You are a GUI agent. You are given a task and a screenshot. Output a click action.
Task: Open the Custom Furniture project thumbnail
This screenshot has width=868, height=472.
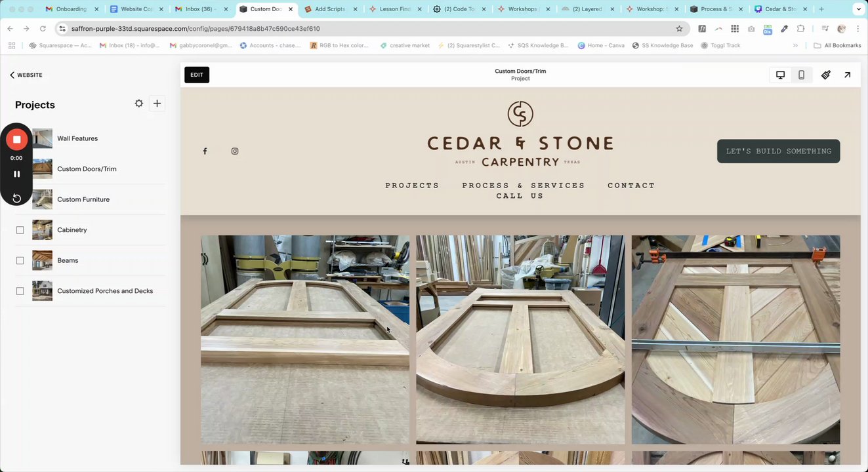[x=42, y=199]
